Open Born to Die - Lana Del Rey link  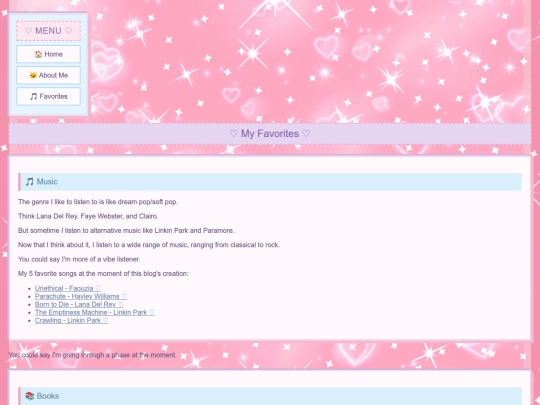click(x=79, y=304)
